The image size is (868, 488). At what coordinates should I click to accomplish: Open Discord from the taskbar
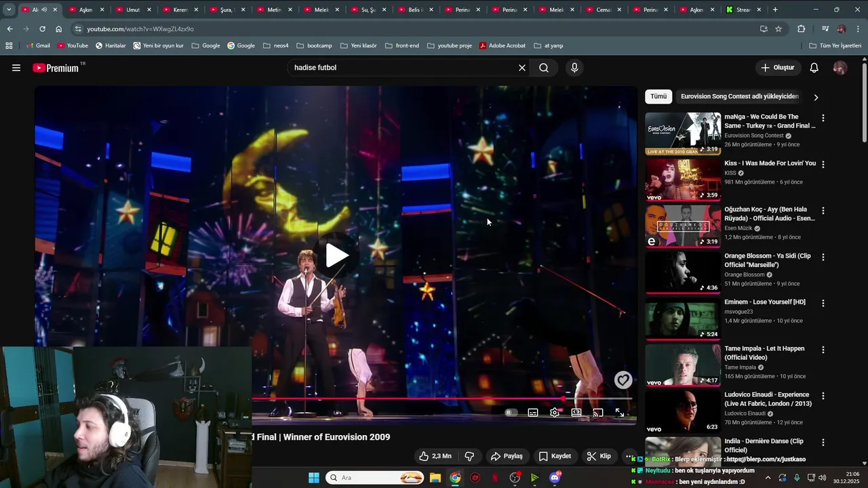click(x=555, y=478)
